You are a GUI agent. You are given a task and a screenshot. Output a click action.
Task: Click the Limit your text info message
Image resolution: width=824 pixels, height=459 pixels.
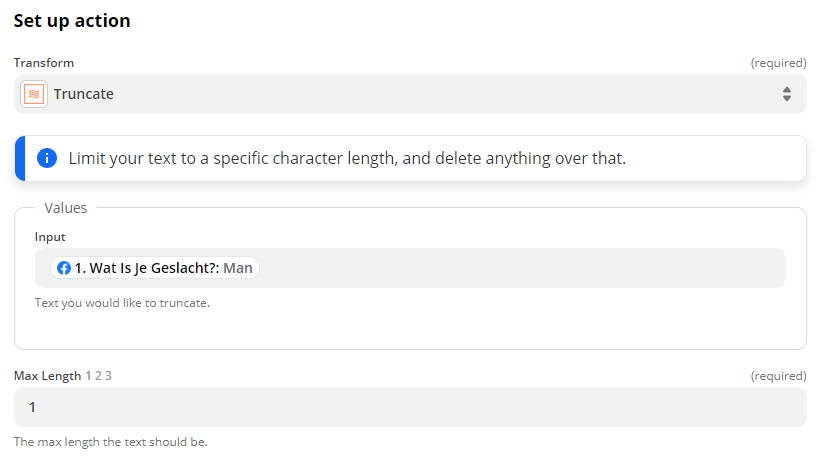click(x=346, y=158)
